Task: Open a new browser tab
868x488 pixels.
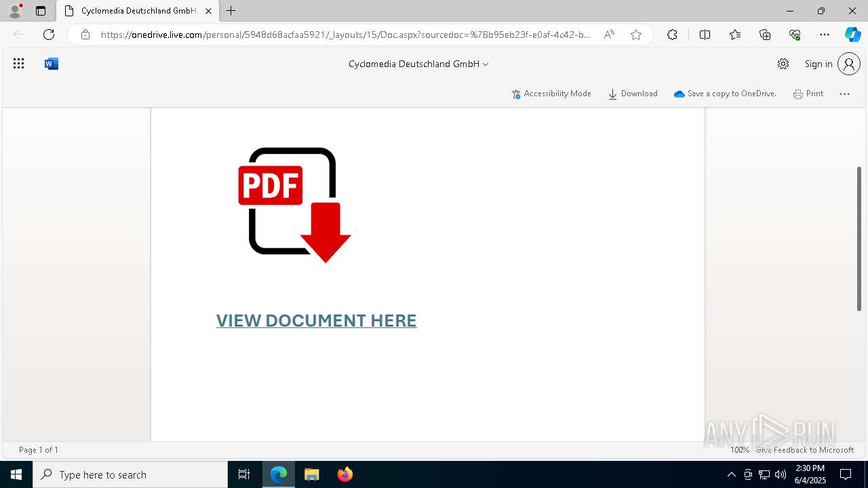Action: coord(231,11)
